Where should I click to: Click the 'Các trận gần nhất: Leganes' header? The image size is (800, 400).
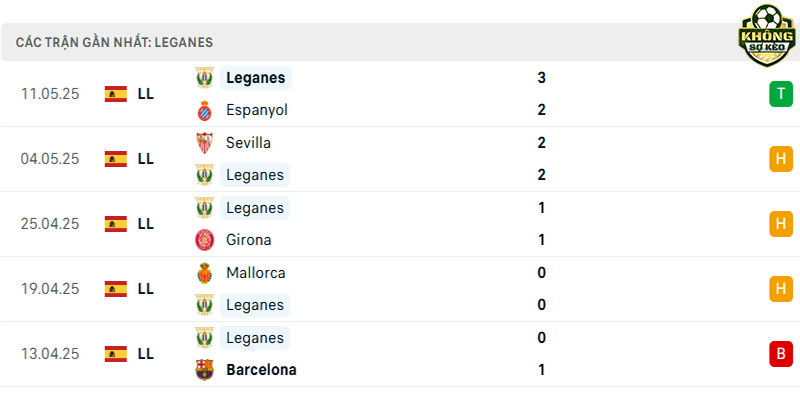click(x=114, y=42)
